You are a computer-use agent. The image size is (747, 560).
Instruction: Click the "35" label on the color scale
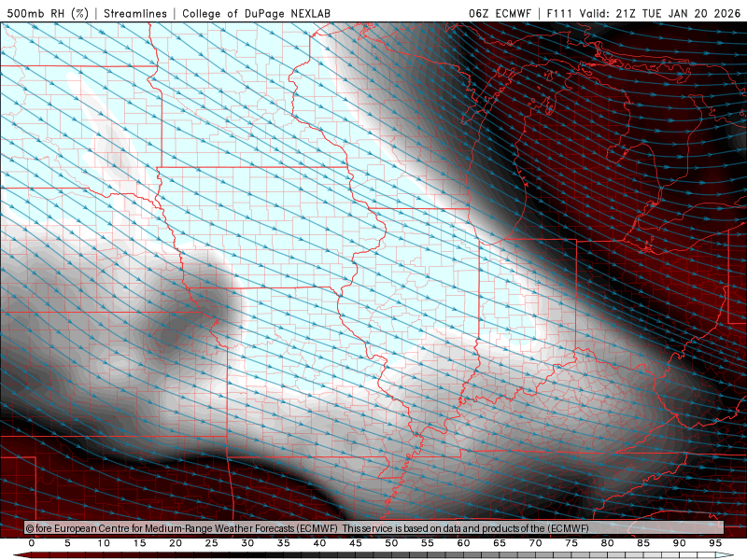[x=284, y=543]
